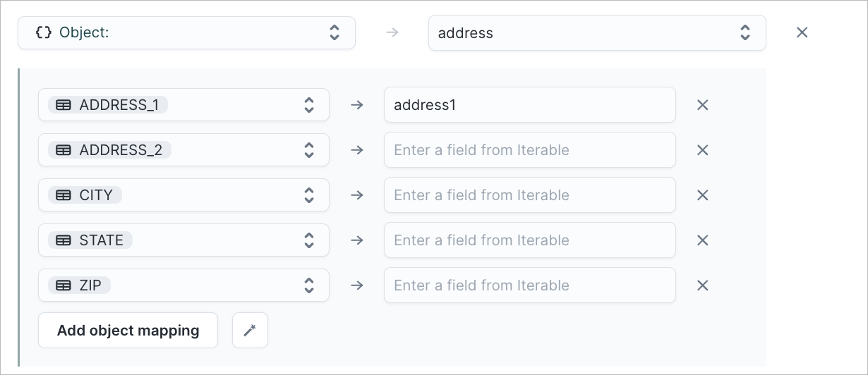Click Add object mapping button
This screenshot has height=375, width=868.
128,330
